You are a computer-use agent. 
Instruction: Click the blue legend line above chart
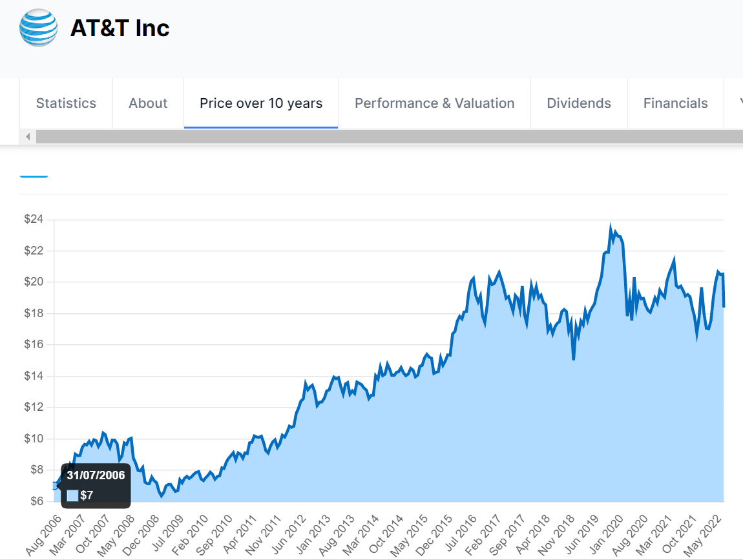click(34, 176)
